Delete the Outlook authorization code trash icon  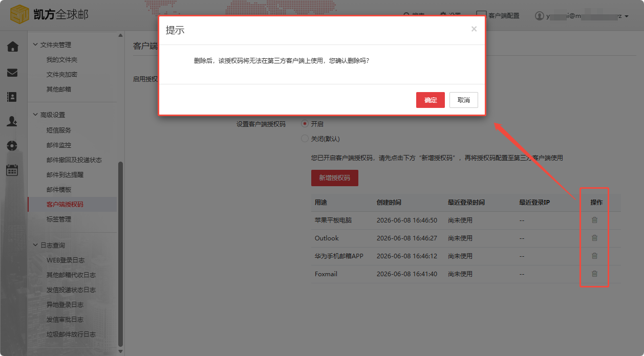[594, 238]
